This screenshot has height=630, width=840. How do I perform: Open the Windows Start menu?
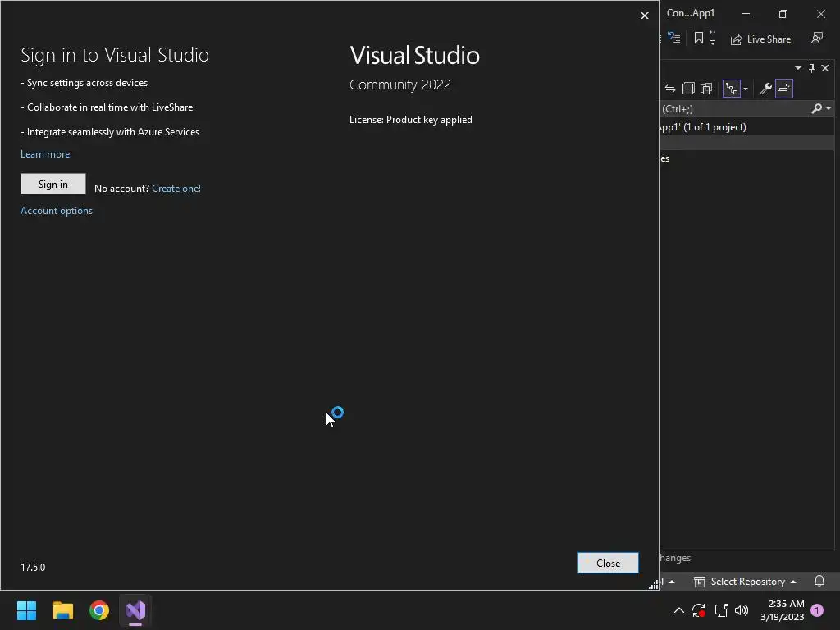[x=26, y=610]
